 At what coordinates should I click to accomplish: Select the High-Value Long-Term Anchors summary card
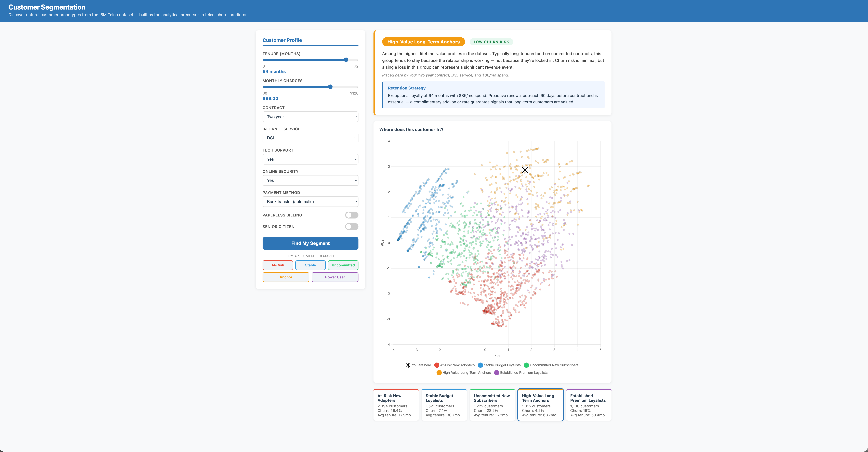[x=540, y=405]
